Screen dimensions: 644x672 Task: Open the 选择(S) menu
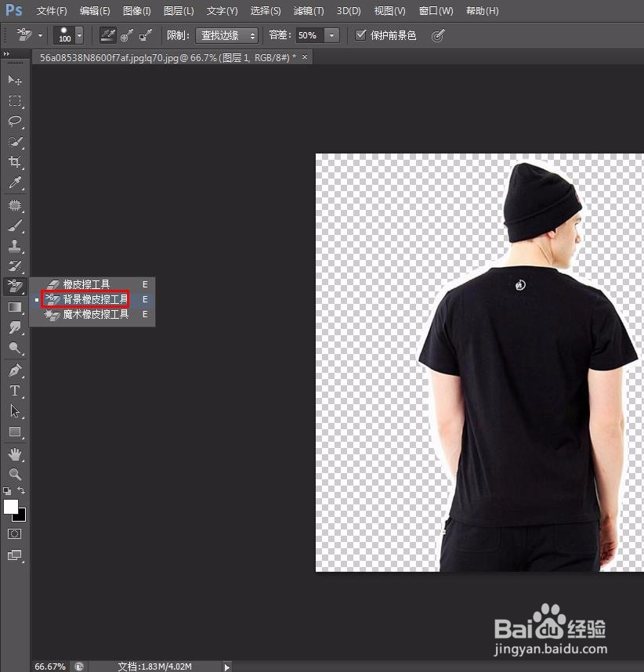(x=266, y=11)
